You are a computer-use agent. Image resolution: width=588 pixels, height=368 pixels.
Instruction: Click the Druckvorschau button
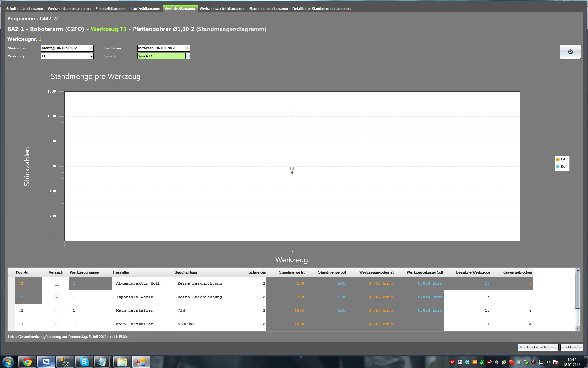point(538,347)
